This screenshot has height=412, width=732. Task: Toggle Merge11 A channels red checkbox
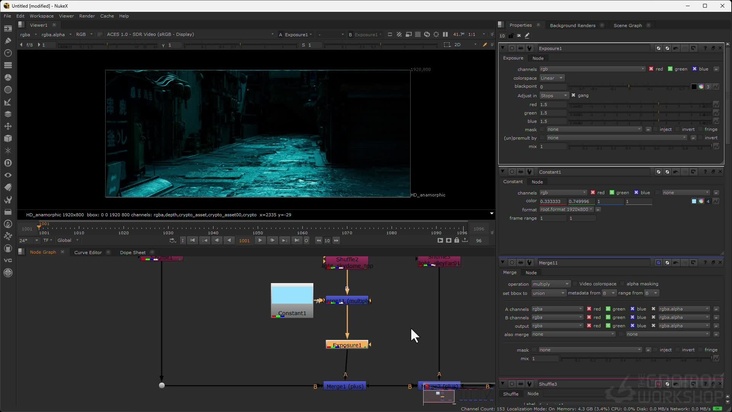tap(589, 309)
